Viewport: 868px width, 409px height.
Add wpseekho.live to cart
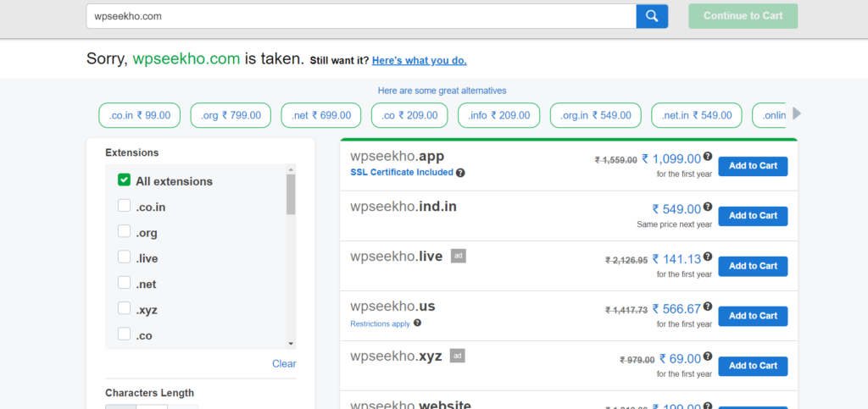753,267
